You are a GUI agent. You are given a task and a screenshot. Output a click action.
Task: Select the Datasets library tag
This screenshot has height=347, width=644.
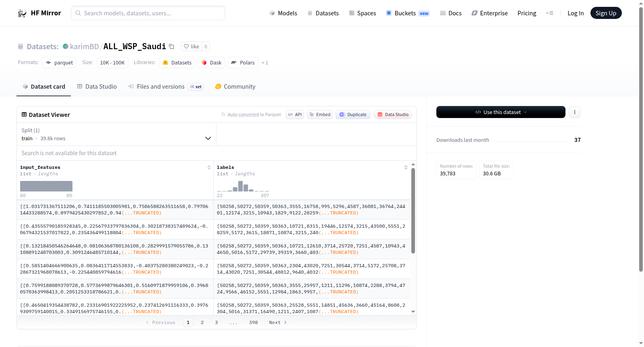[177, 62]
